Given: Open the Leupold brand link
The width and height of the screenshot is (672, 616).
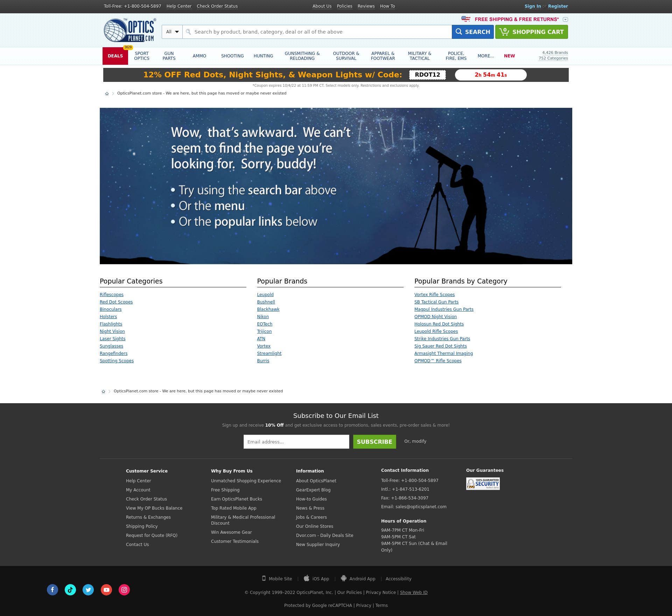Looking at the screenshot, I should pos(265,295).
